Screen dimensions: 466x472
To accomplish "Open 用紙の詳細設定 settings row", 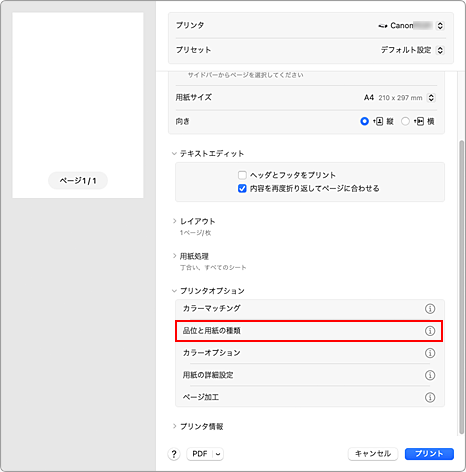I will click(x=310, y=375).
